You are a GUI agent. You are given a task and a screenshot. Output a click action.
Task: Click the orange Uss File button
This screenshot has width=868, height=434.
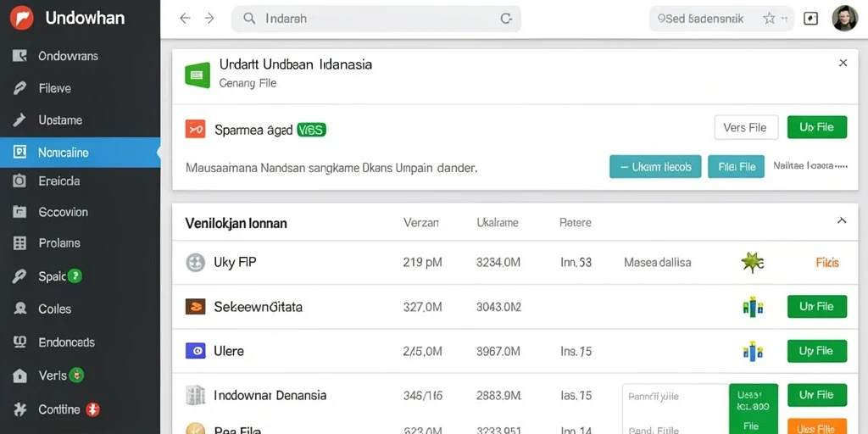tap(817, 426)
